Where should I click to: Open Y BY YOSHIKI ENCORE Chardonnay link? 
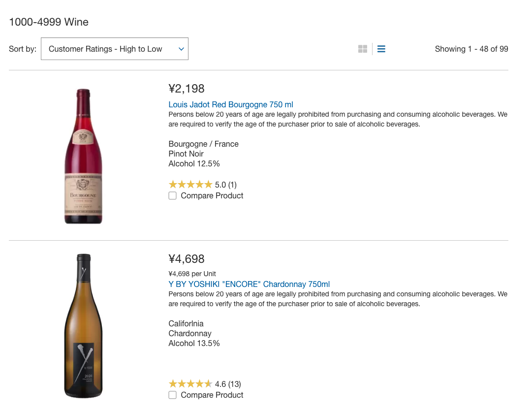coord(249,284)
